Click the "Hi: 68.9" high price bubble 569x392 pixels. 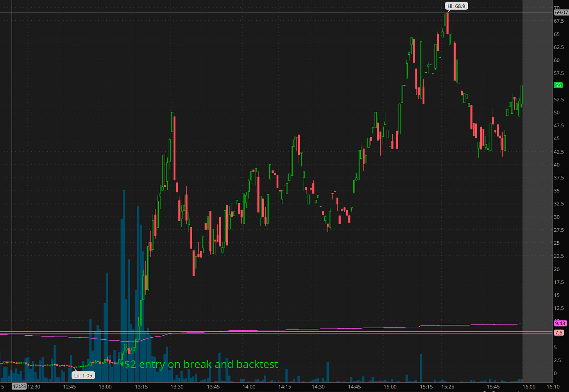click(x=456, y=6)
